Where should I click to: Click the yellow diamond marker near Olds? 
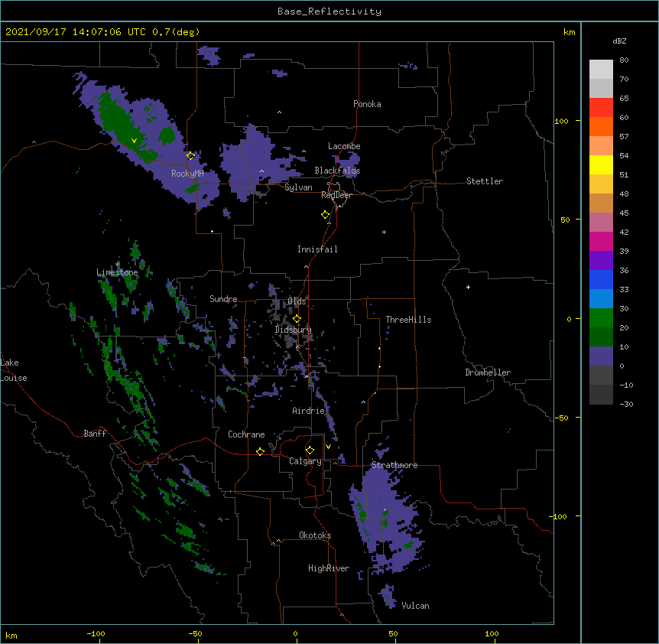point(297,318)
